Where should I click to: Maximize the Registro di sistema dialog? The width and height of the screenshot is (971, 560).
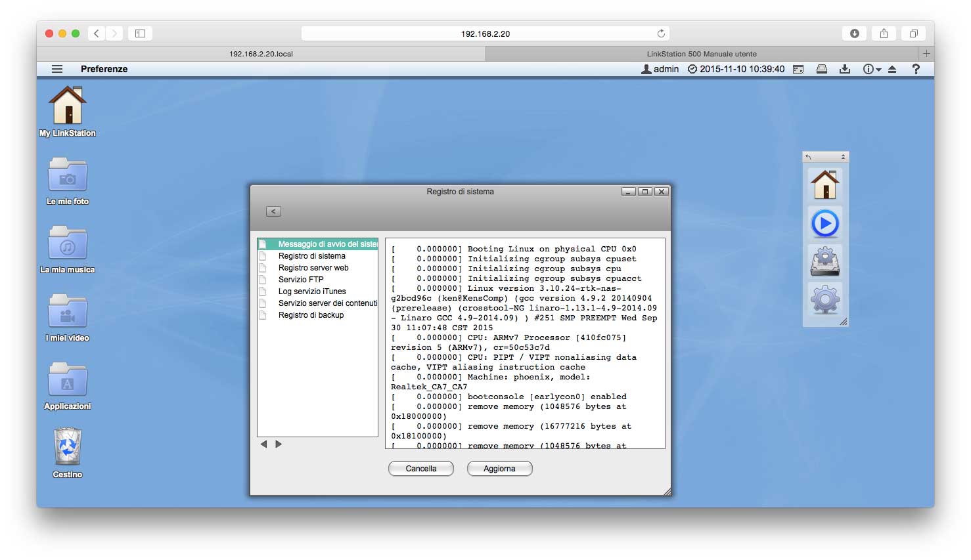(x=645, y=192)
